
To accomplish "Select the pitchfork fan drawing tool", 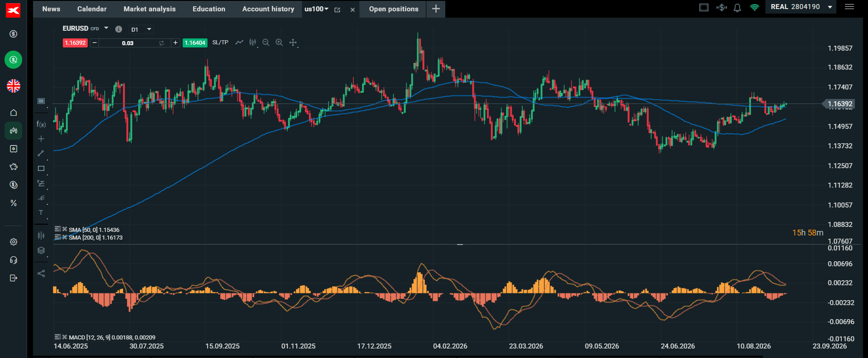I will coord(41,198).
